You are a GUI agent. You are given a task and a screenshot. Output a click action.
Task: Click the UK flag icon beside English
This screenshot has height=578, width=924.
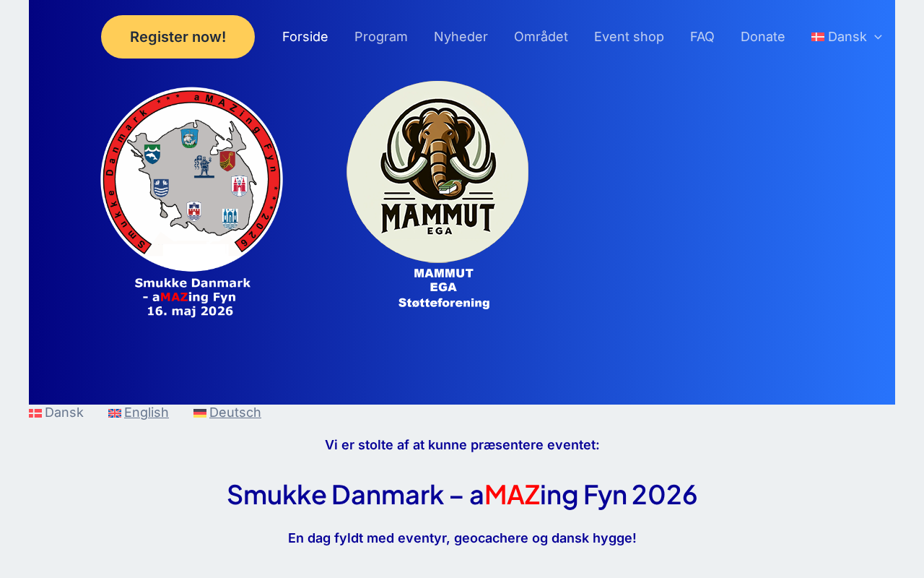[115, 413]
